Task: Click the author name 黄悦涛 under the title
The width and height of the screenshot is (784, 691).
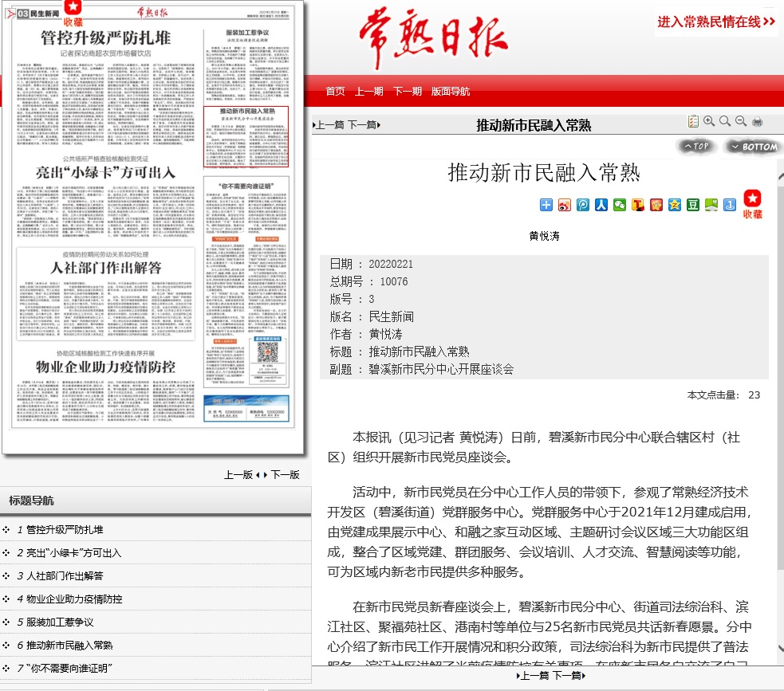Action: 544,236
